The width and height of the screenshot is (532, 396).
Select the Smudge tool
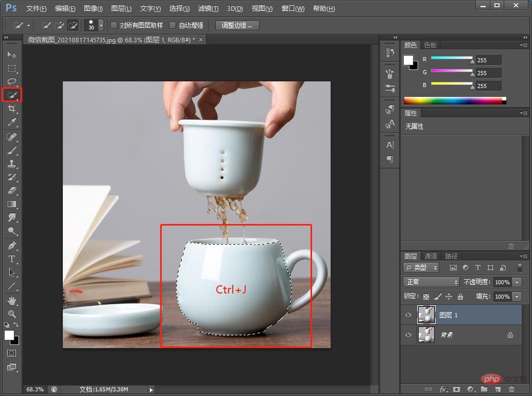[x=11, y=217]
